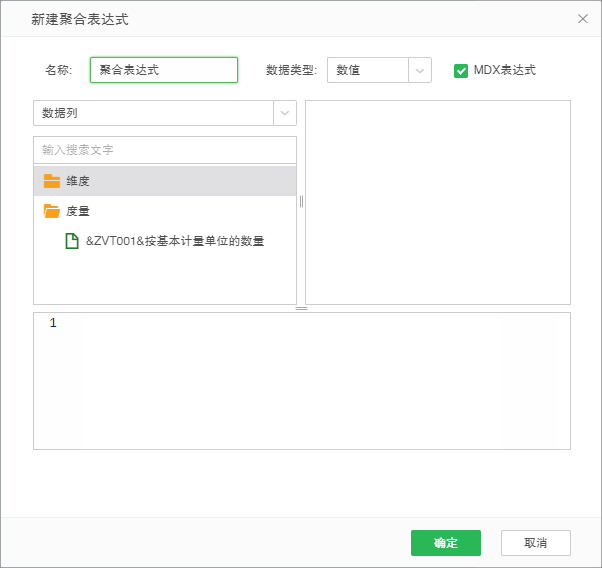Open the 数据类型 dropdown arrow
The height and width of the screenshot is (568, 602).
[x=420, y=70]
